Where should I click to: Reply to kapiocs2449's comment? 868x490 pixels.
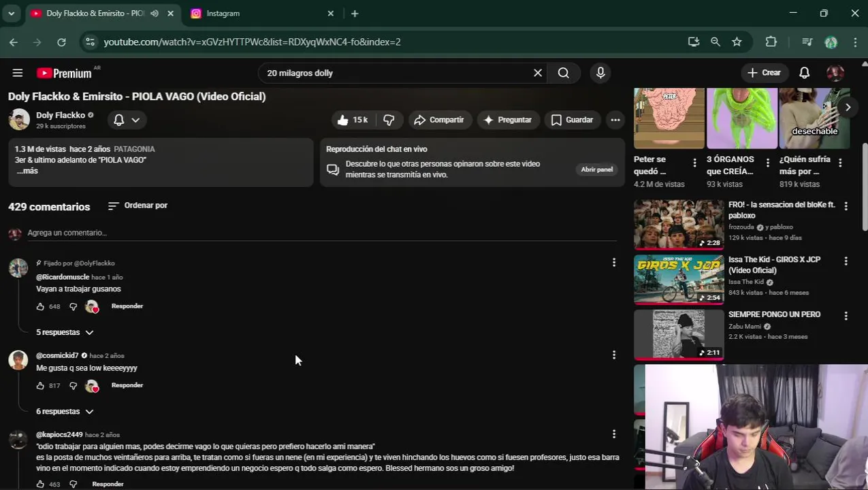[108, 484]
